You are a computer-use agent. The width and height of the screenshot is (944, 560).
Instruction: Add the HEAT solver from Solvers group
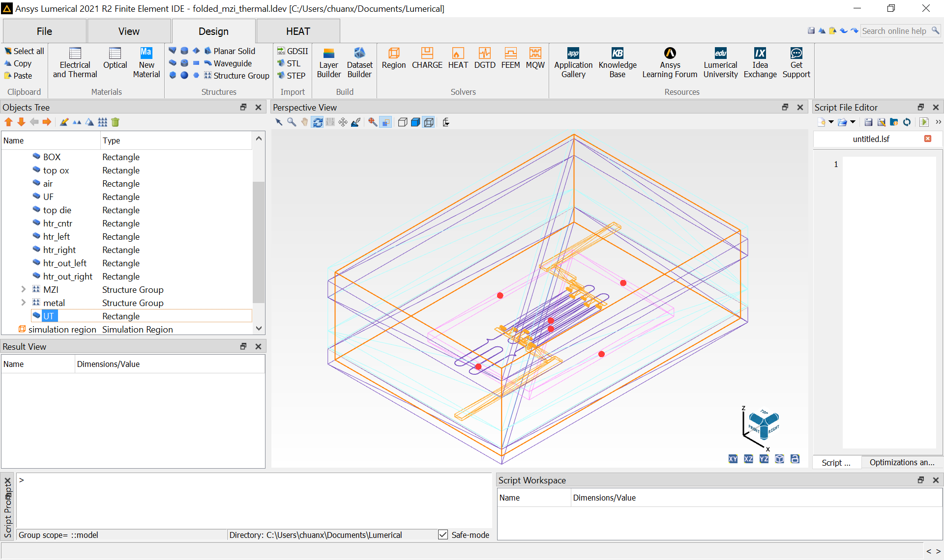[458, 58]
